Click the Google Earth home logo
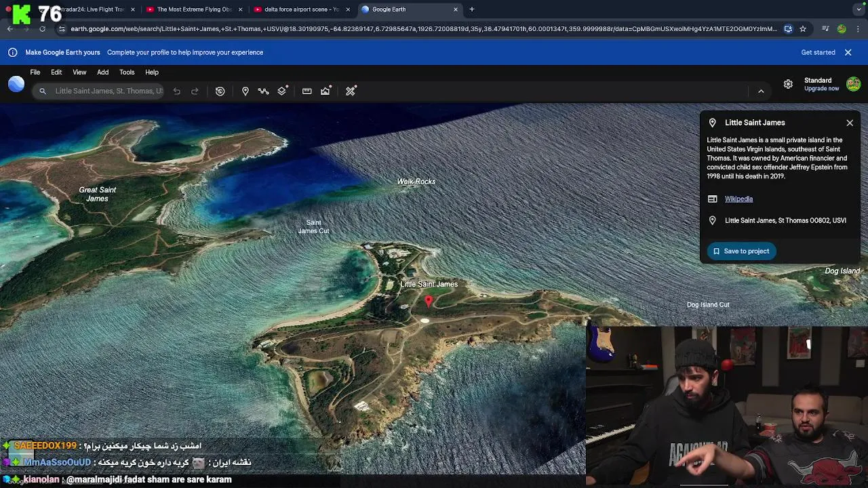 tap(16, 84)
